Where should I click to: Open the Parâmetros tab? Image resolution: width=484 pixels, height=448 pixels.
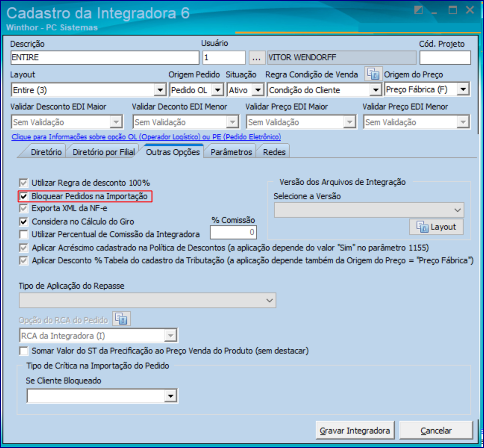(231, 152)
